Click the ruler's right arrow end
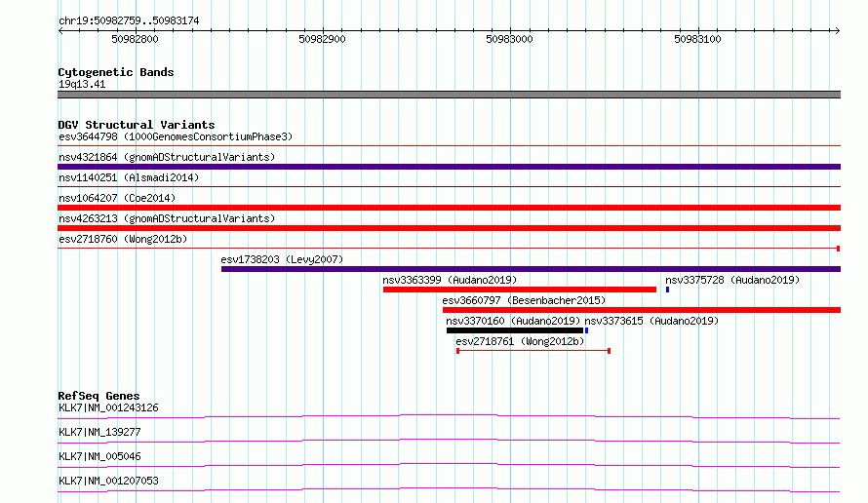 point(838,30)
